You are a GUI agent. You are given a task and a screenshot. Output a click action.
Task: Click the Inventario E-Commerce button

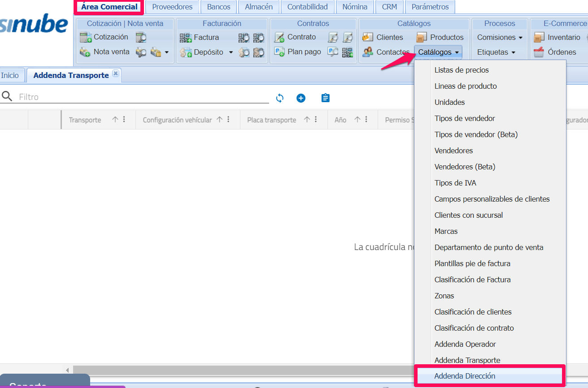click(557, 37)
